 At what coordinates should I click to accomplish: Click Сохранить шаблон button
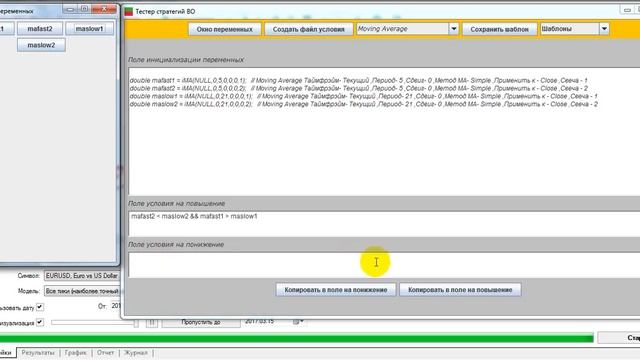pos(499,29)
